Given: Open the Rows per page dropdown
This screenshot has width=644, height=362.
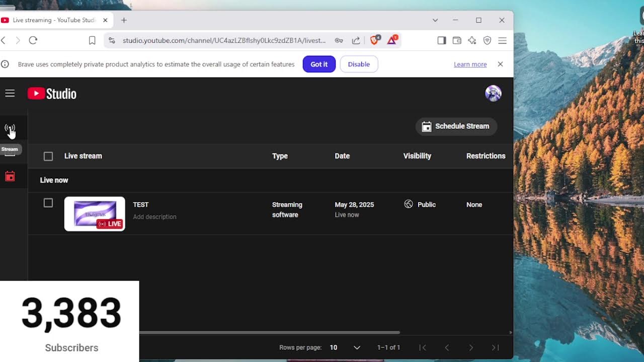Looking at the screenshot, I should (345, 347).
